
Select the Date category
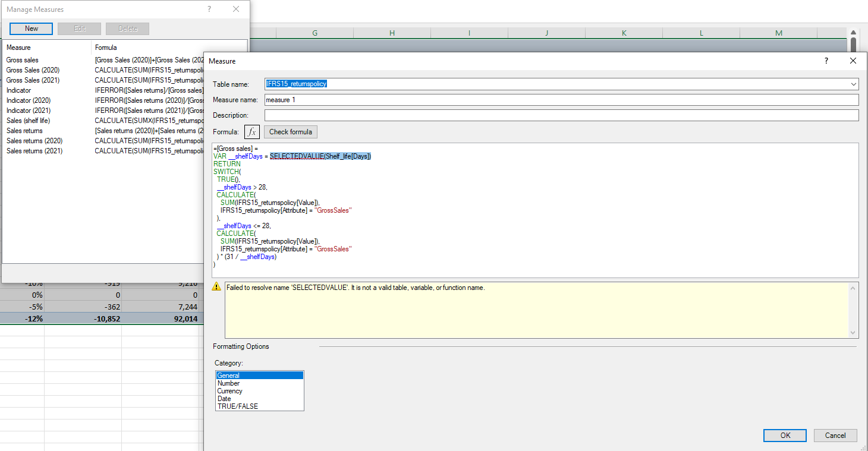pyautogui.click(x=260, y=399)
